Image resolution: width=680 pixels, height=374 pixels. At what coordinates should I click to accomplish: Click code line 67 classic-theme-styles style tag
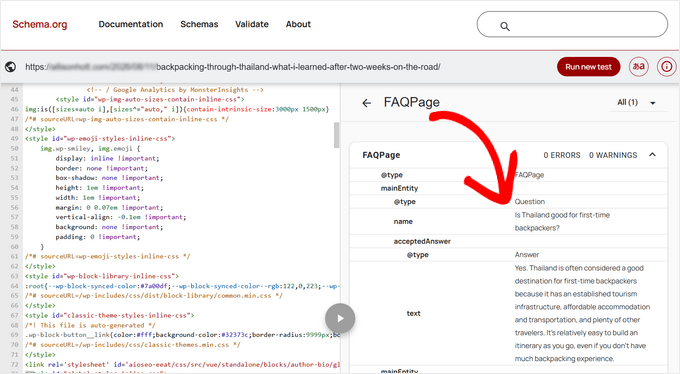(110, 315)
